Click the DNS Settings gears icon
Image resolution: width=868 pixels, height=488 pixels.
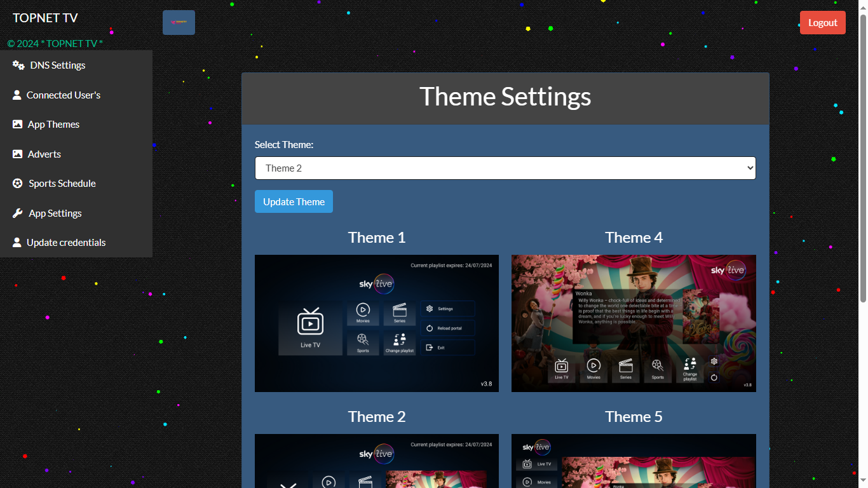(18, 65)
